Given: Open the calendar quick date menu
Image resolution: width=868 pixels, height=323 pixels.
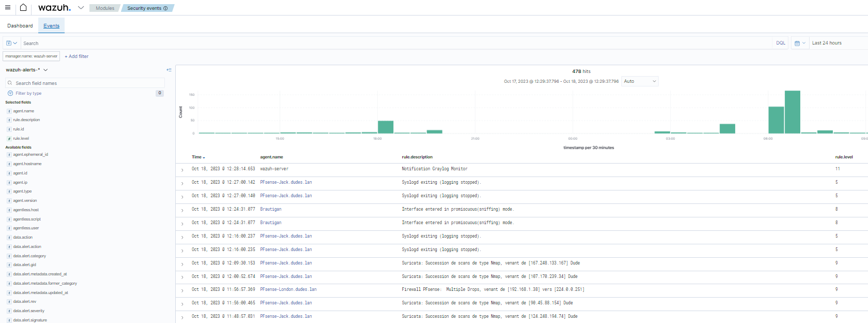Looking at the screenshot, I should pos(800,43).
